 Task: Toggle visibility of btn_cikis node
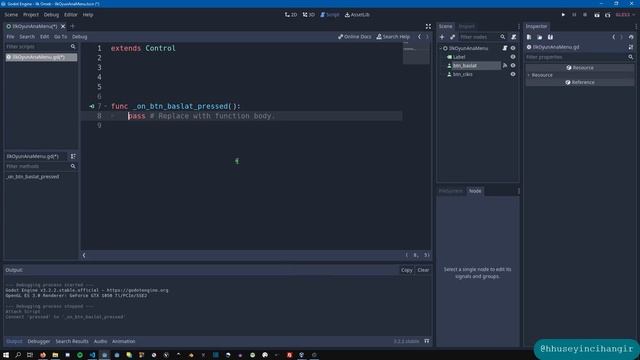[513, 74]
